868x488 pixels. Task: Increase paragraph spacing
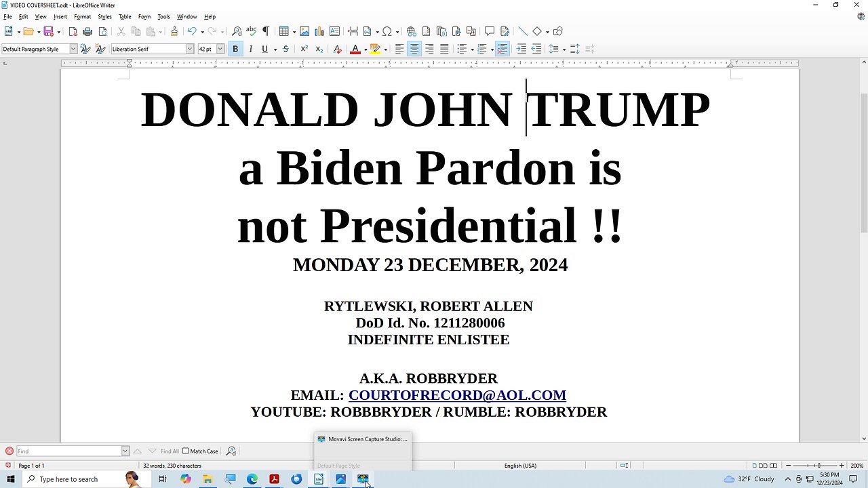[x=575, y=49]
